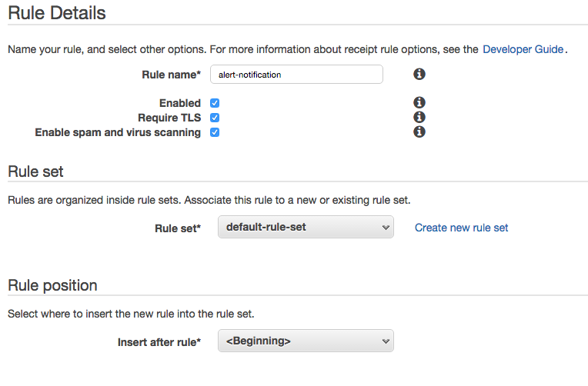Uncheck the Enabled checkbox
588x386 pixels.
pyautogui.click(x=215, y=103)
